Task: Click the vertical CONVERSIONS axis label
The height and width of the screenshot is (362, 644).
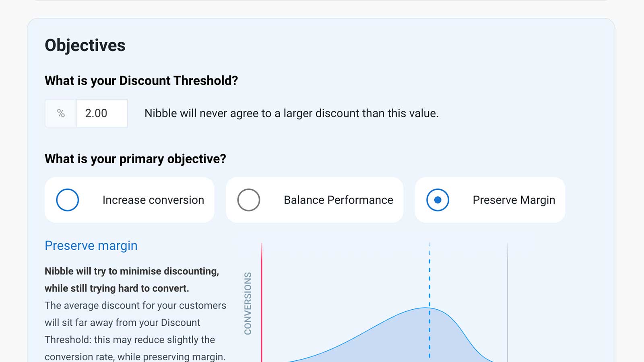Action: click(248, 303)
